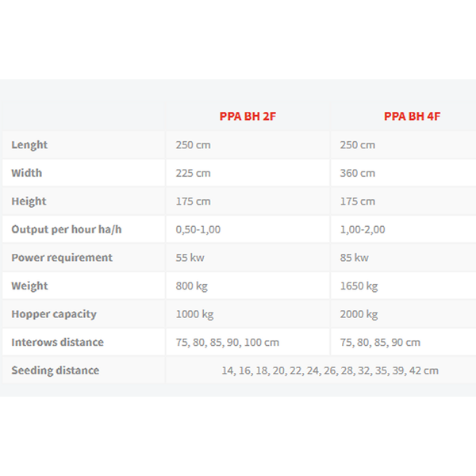Select the Power requirement label
This screenshot has height=476, width=476.
coord(62,258)
